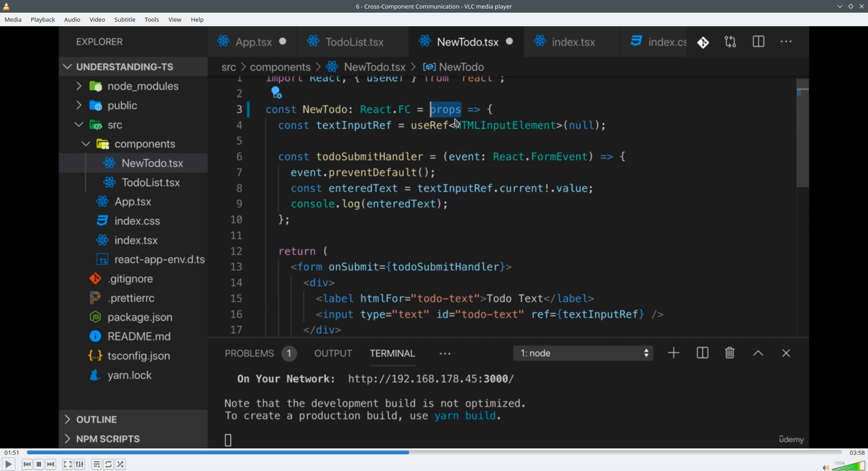Toggle the total time 03:58 display
This screenshot has height=471, width=868.
coord(857,452)
